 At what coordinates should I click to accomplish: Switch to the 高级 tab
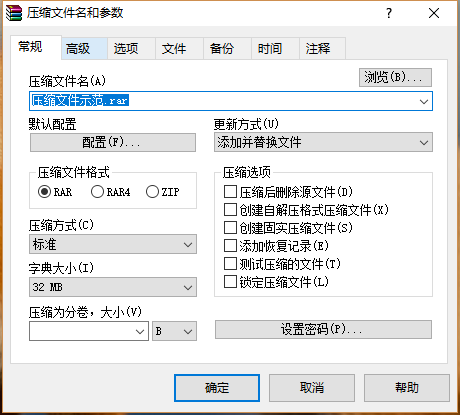click(x=84, y=49)
